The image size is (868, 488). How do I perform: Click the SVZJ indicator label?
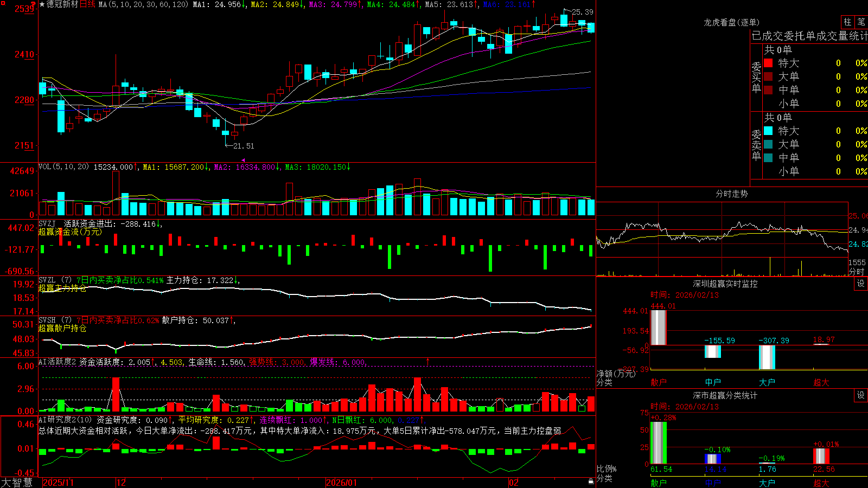coord(47,223)
